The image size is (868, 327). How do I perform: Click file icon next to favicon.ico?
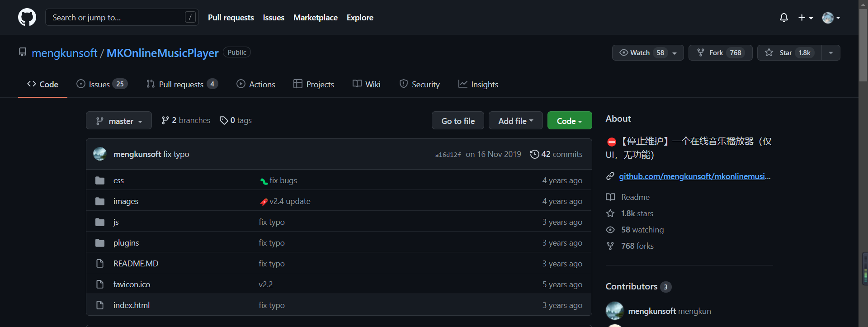pos(100,284)
